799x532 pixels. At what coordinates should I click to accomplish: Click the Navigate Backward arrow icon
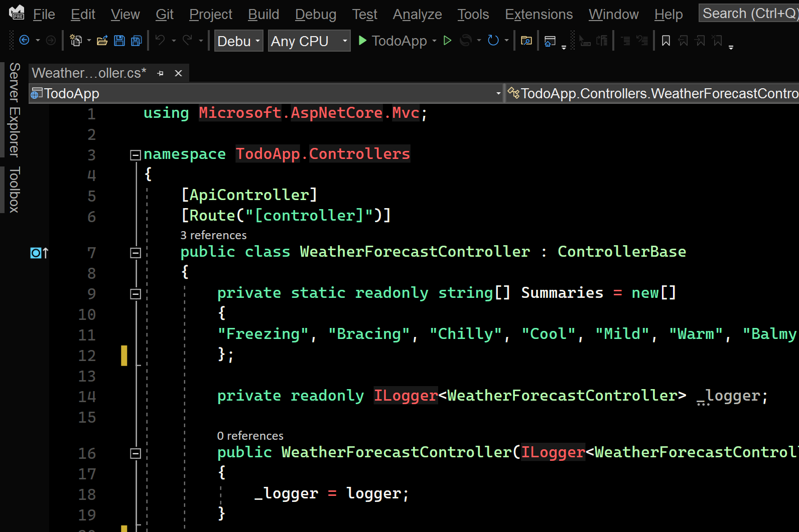24,41
